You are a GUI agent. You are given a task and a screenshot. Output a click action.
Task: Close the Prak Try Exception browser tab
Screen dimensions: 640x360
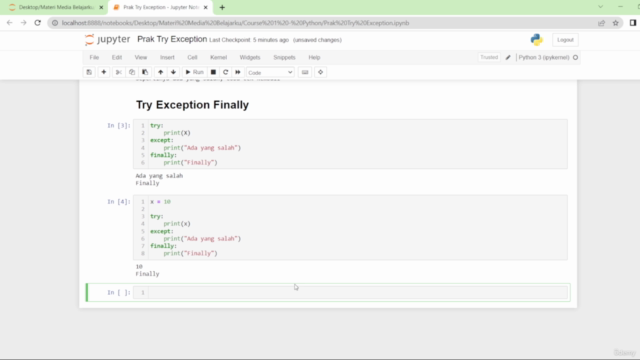[x=206, y=7]
